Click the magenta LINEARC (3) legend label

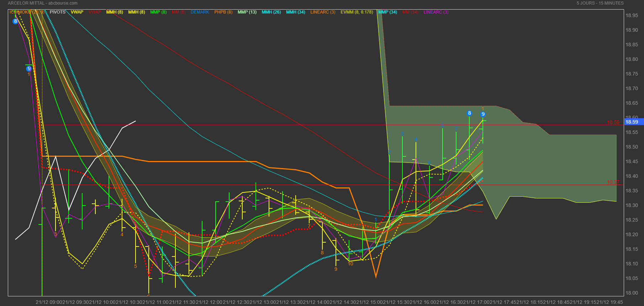(x=436, y=12)
